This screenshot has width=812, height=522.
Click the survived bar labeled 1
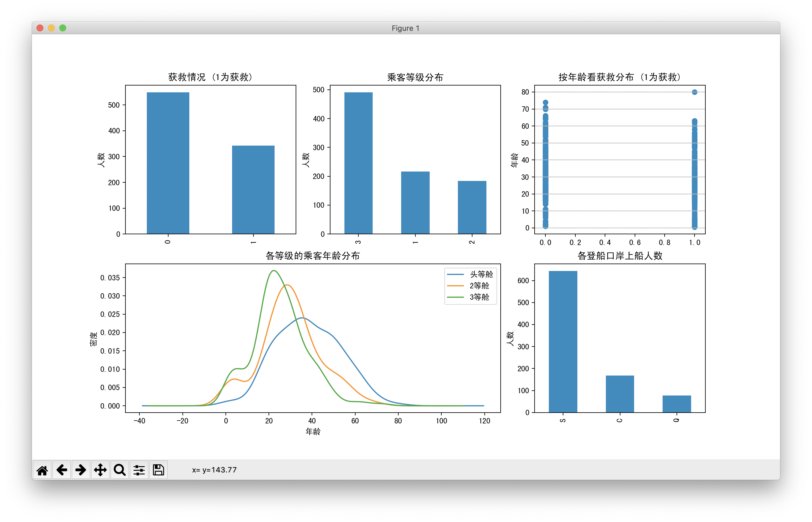click(x=253, y=189)
